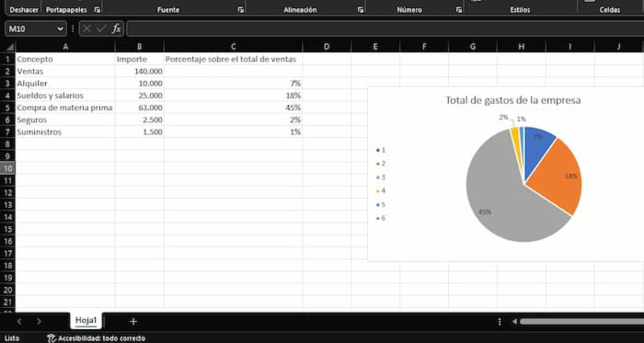Select the cell 'Porcentaje sobre el total de ventas'
This screenshot has height=343, width=644.
point(233,59)
